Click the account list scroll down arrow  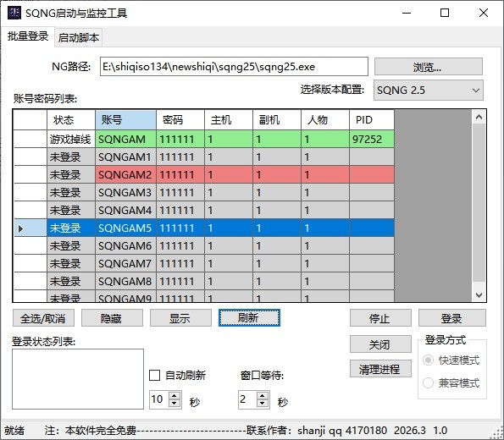tap(479, 294)
